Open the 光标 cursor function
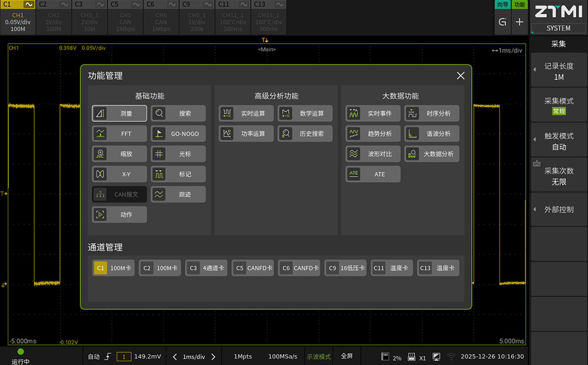 coord(178,154)
